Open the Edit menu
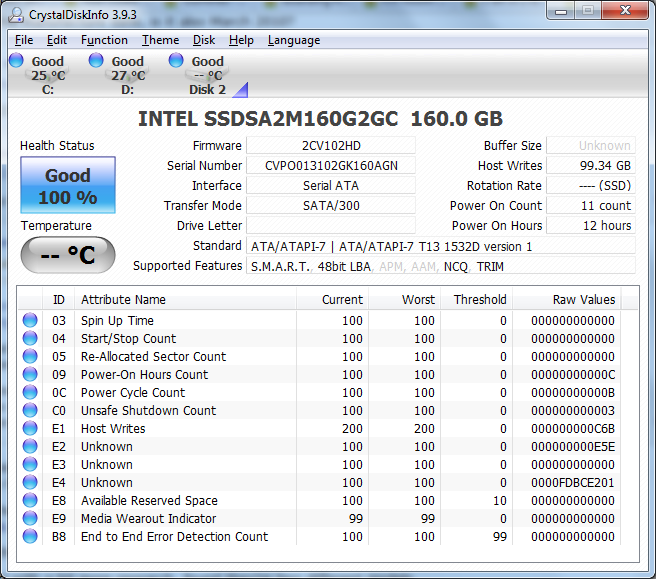 56,40
